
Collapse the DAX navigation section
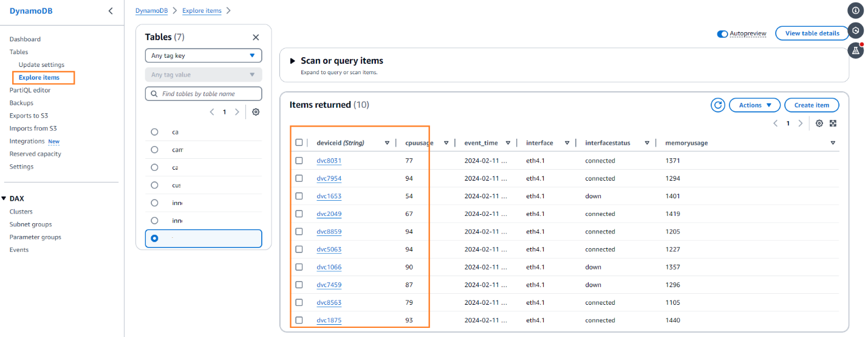click(4, 199)
